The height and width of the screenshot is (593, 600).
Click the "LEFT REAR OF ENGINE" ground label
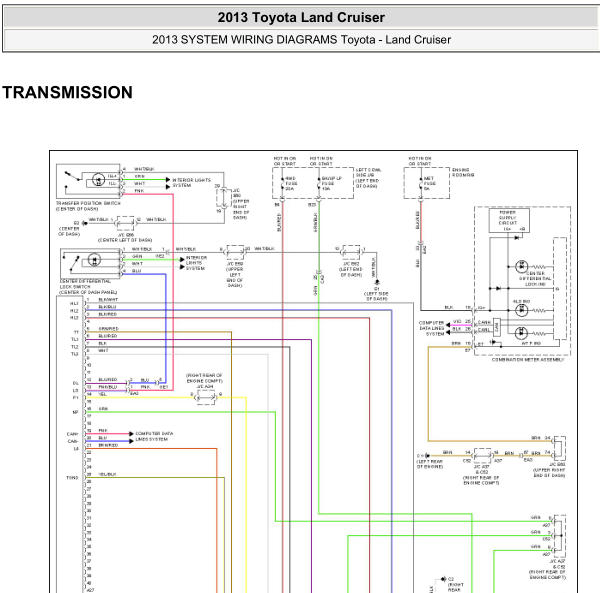click(x=429, y=464)
